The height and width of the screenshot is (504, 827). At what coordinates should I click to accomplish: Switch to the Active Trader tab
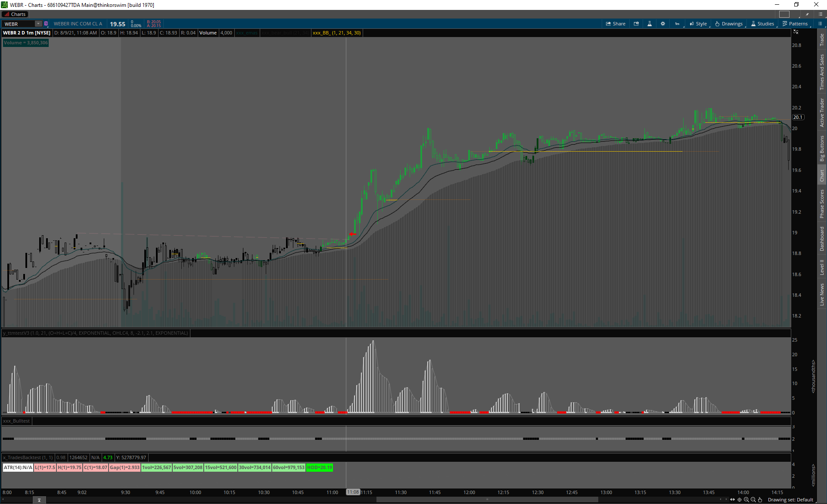pos(822,112)
